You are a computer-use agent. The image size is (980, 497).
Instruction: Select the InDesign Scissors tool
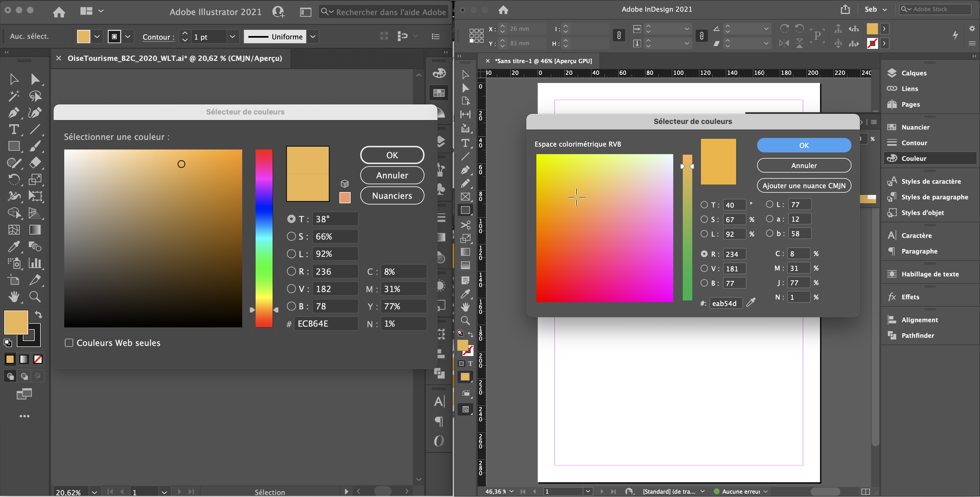coord(465,225)
